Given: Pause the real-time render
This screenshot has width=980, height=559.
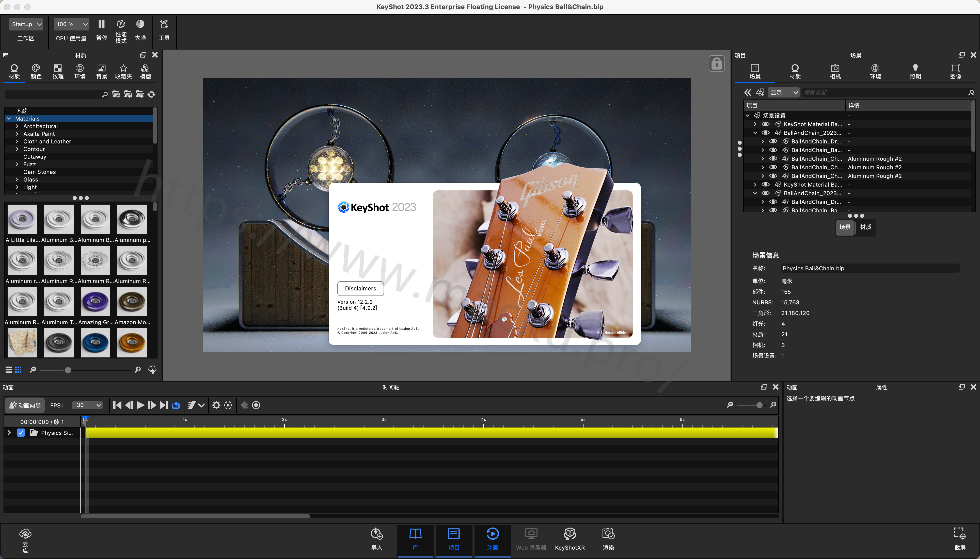Looking at the screenshot, I should point(101,24).
